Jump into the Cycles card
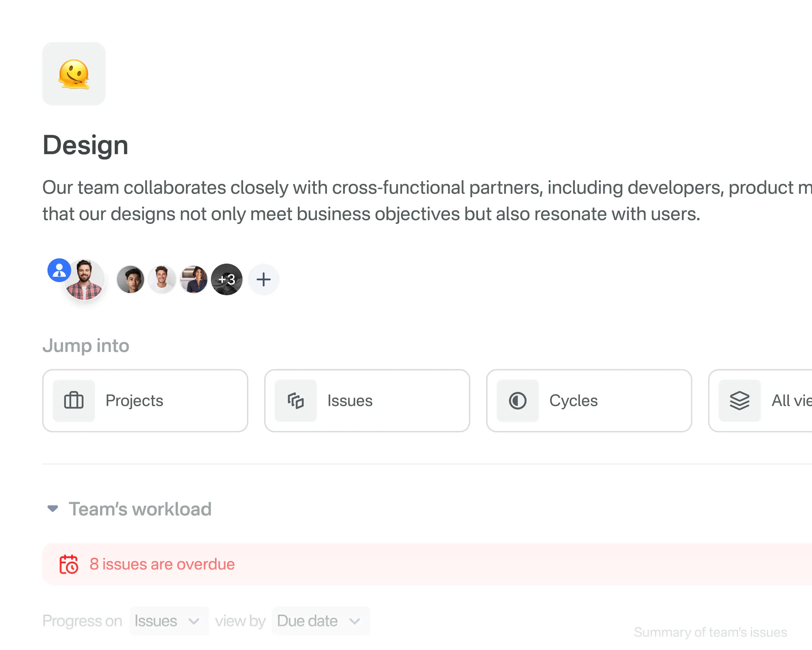The width and height of the screenshot is (812, 650). (x=589, y=401)
